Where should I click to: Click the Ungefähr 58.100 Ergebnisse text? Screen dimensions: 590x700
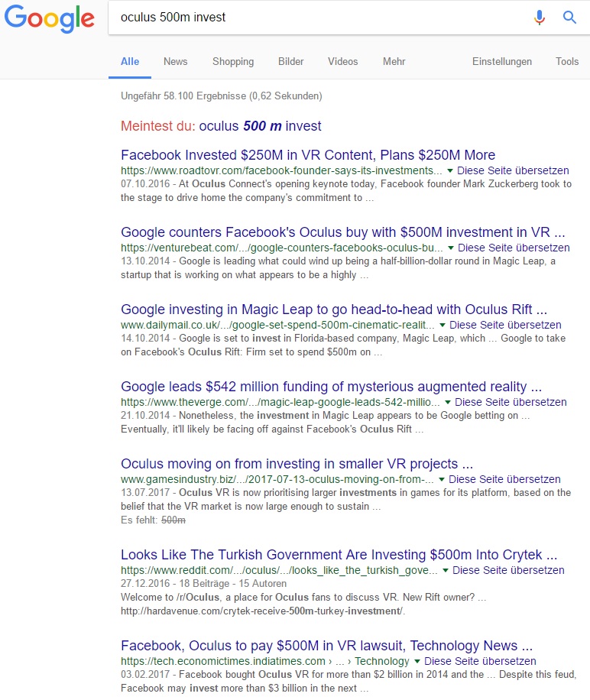[222, 96]
